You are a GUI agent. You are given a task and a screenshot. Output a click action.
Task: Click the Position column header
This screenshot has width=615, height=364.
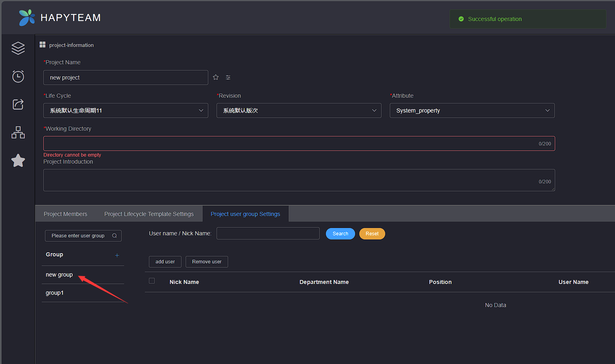[440, 282]
